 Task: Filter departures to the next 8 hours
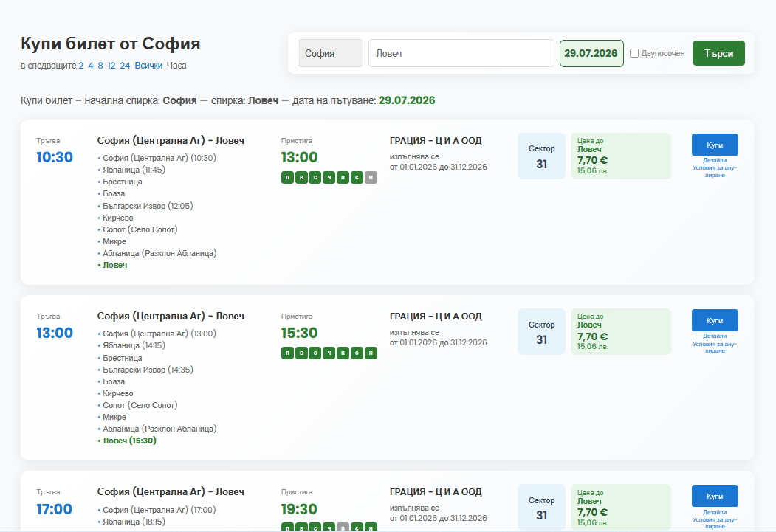coord(100,65)
